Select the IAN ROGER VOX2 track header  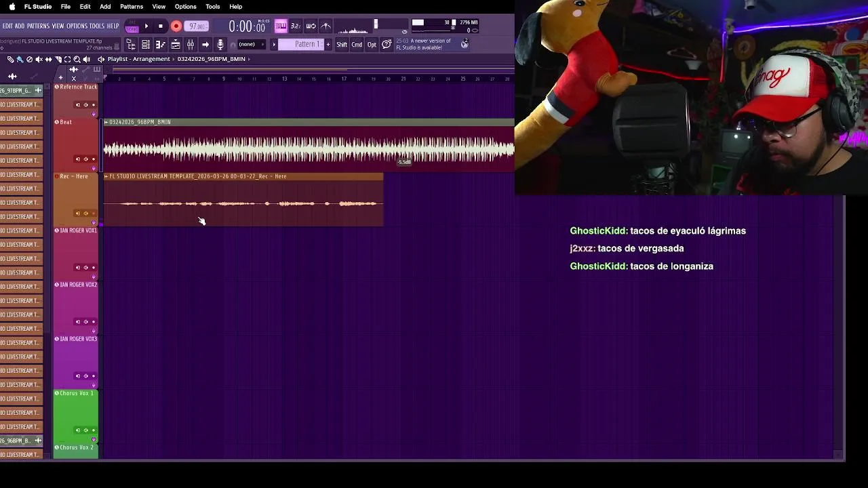(x=76, y=307)
